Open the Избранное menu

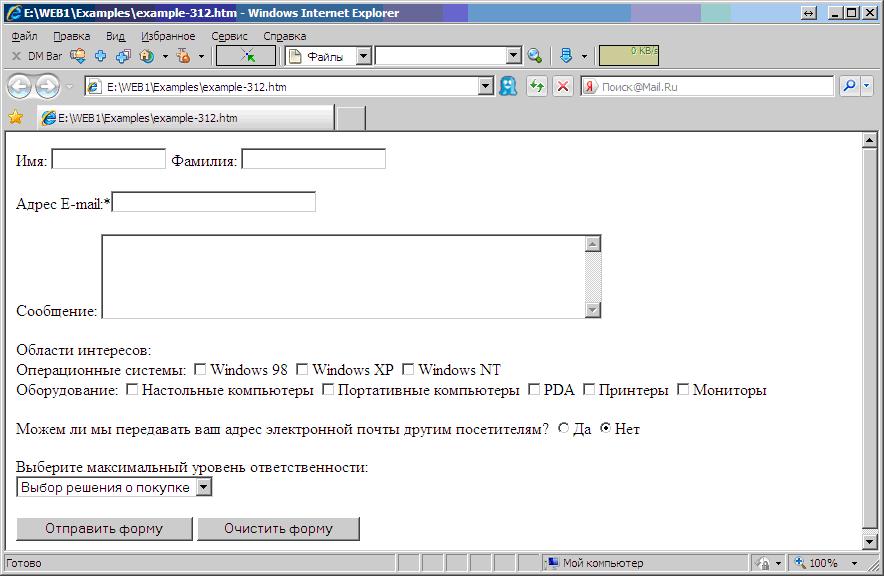pos(168,36)
